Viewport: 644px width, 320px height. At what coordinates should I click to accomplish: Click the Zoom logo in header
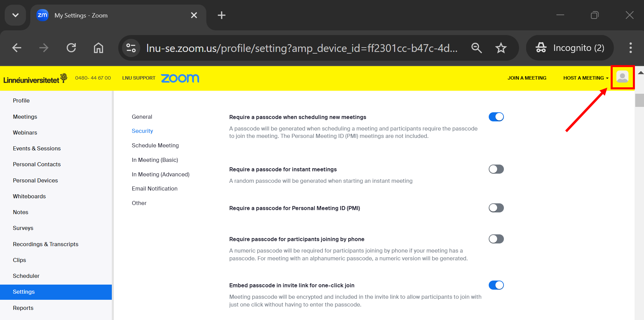coord(180,78)
